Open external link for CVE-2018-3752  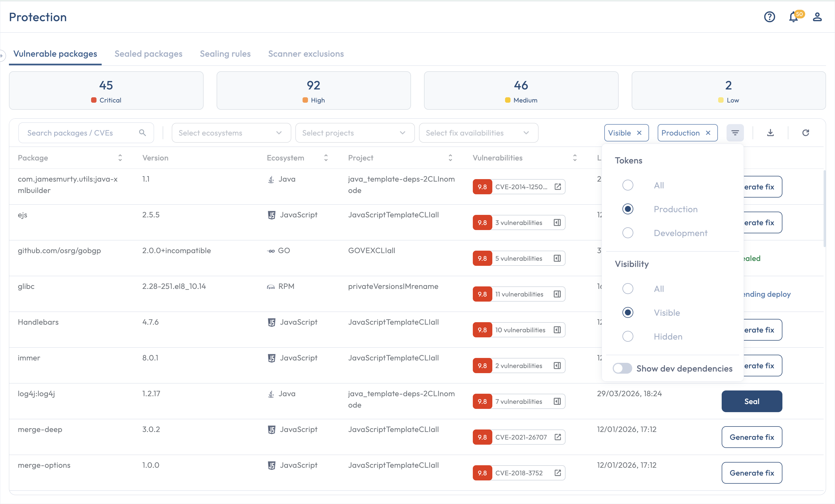click(x=558, y=473)
